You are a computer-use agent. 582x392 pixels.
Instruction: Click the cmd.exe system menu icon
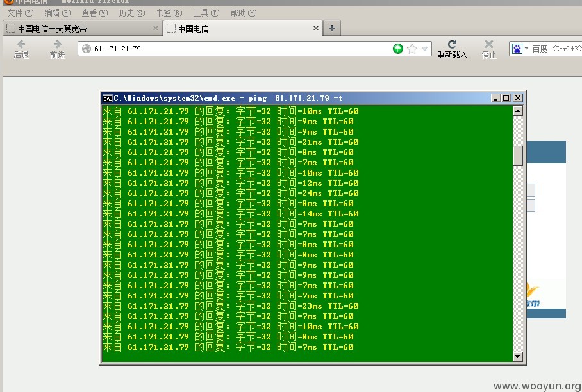click(108, 98)
